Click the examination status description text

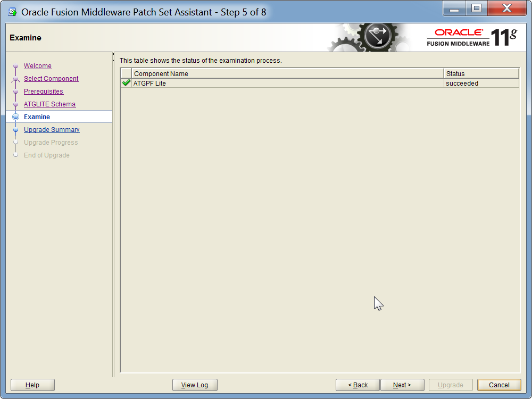coord(201,61)
